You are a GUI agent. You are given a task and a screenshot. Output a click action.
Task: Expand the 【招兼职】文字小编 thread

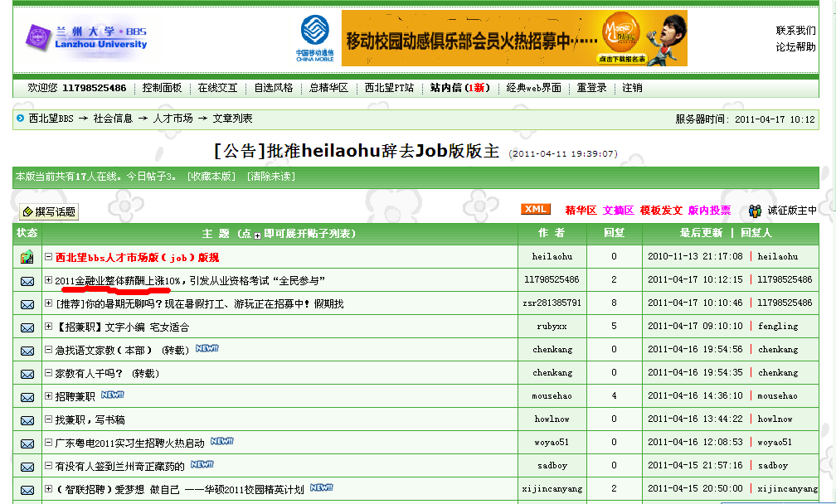(49, 327)
